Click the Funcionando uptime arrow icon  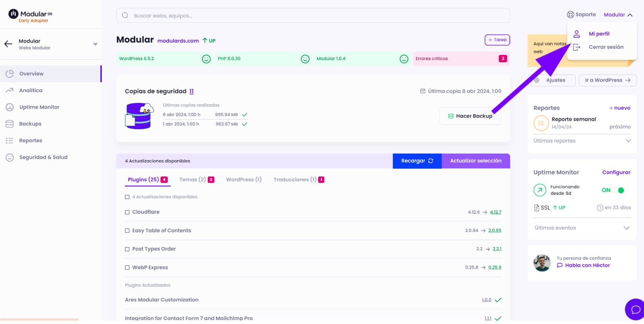click(540, 190)
